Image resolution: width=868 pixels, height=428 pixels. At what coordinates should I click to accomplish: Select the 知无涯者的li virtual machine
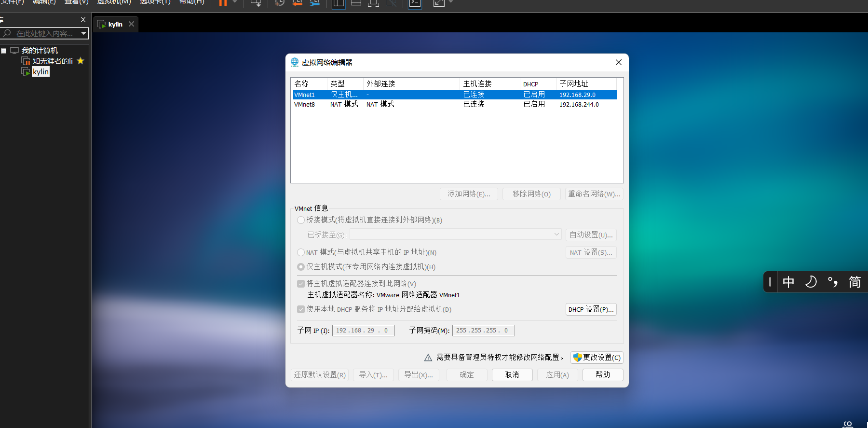click(53, 61)
